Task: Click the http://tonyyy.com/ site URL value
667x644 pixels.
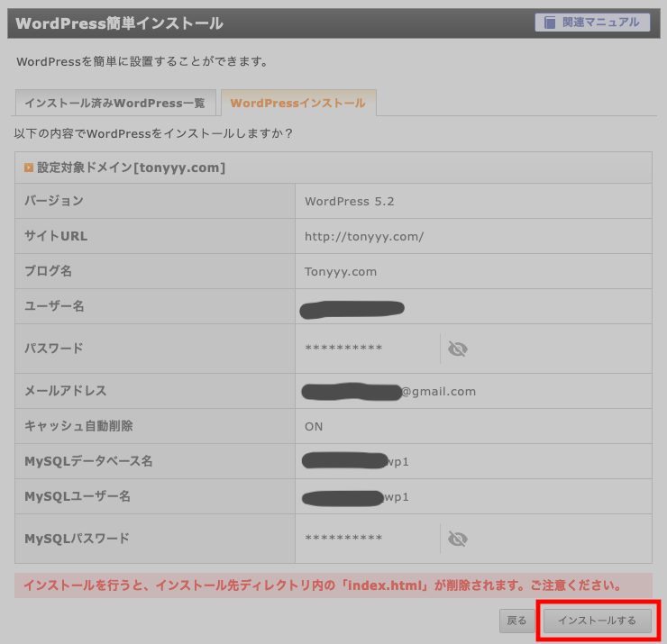Action: 364,236
